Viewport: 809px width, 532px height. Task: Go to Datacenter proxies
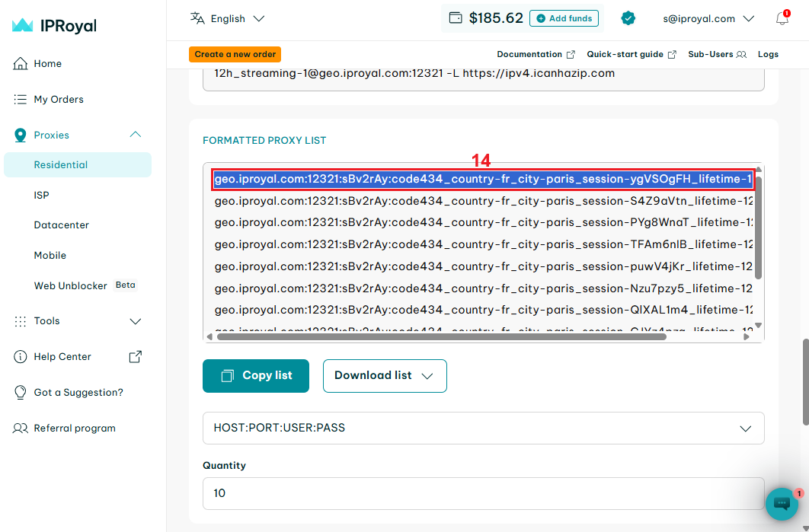[61, 225]
